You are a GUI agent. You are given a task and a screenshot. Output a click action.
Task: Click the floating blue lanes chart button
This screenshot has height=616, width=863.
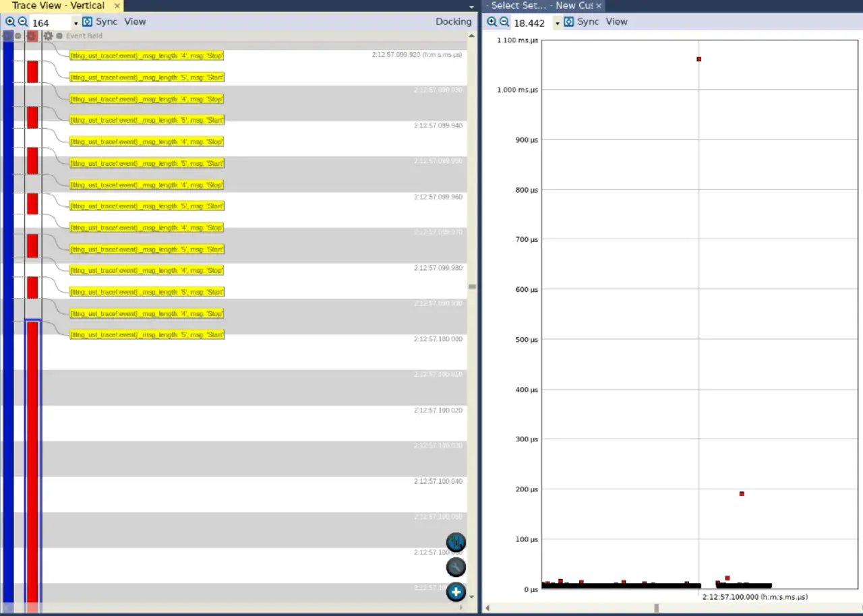coord(456,542)
